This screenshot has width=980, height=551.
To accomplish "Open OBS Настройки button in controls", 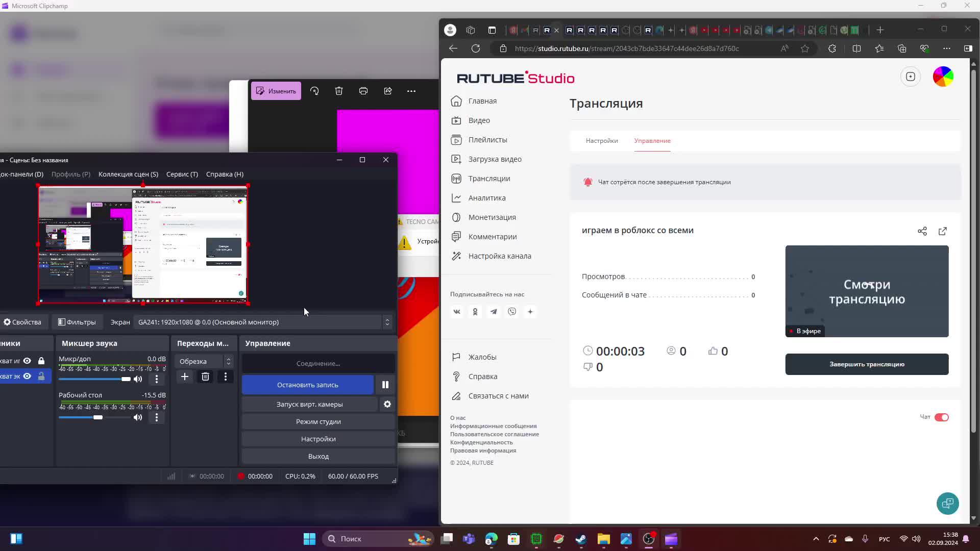I will 318,439.
